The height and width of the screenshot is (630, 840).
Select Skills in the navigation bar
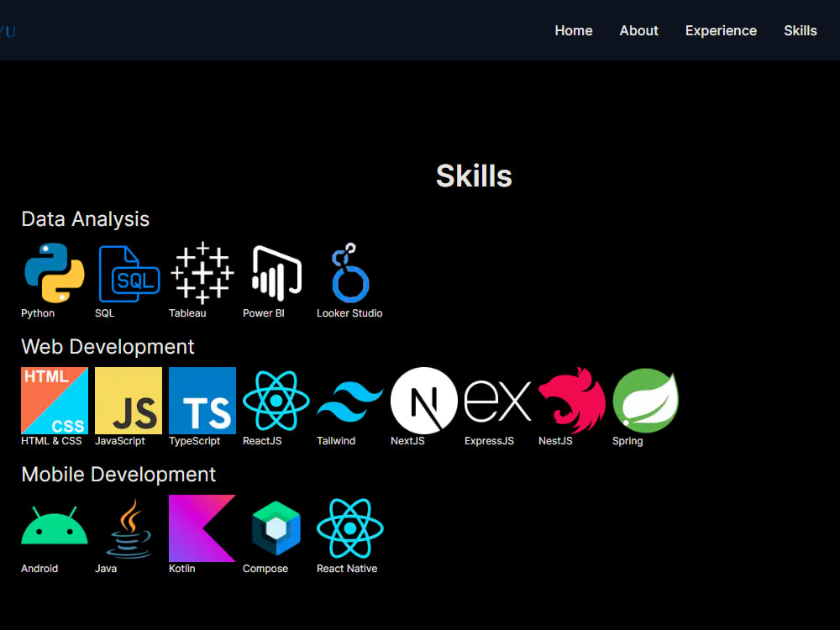click(x=801, y=31)
